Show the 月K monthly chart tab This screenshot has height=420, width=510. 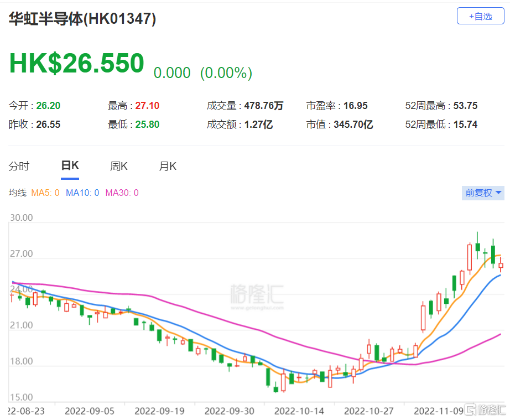click(x=168, y=166)
